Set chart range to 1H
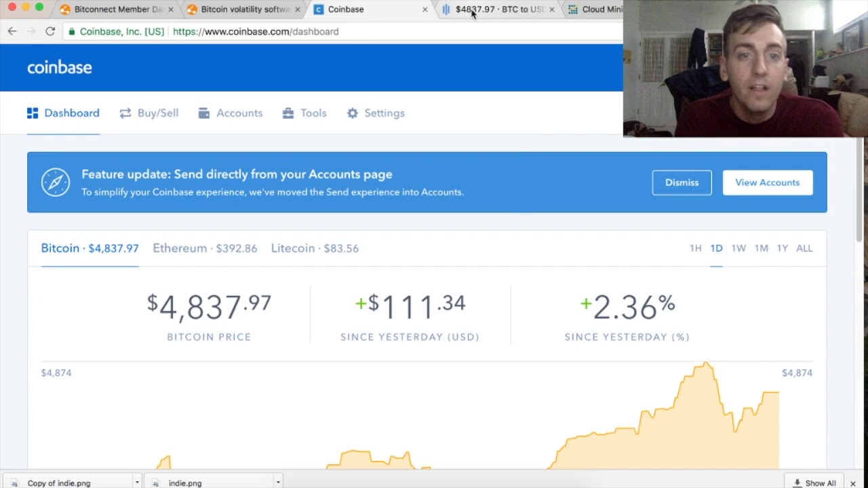This screenshot has height=488, width=868. click(x=696, y=248)
